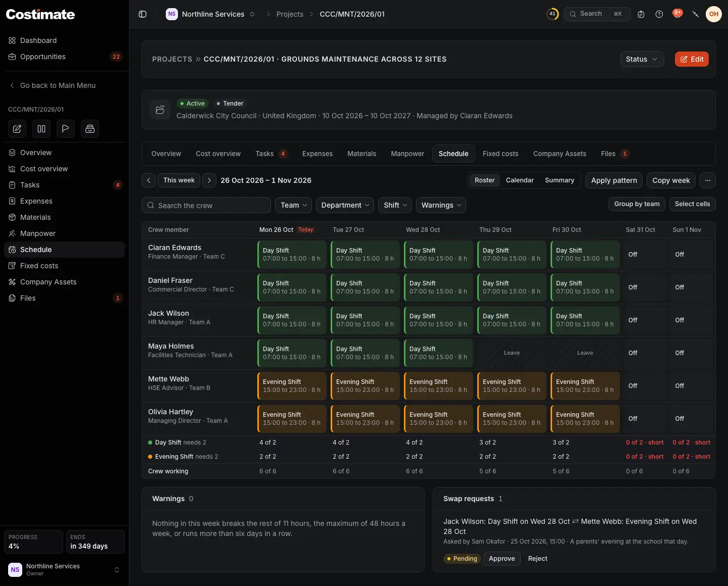Open the Shift filter dropdown
Image resolution: width=728 pixels, height=586 pixels.
coord(395,205)
